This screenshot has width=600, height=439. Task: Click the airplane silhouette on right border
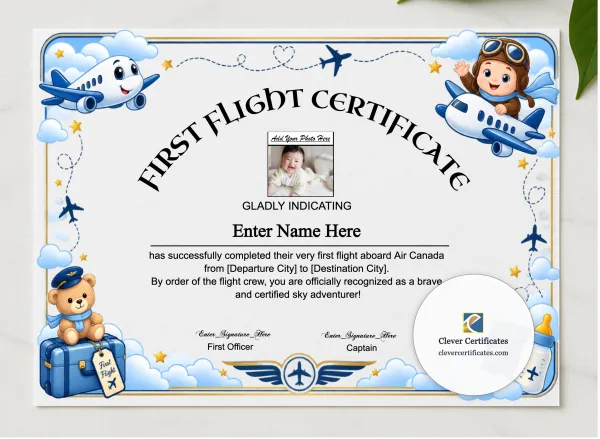pos(534,238)
